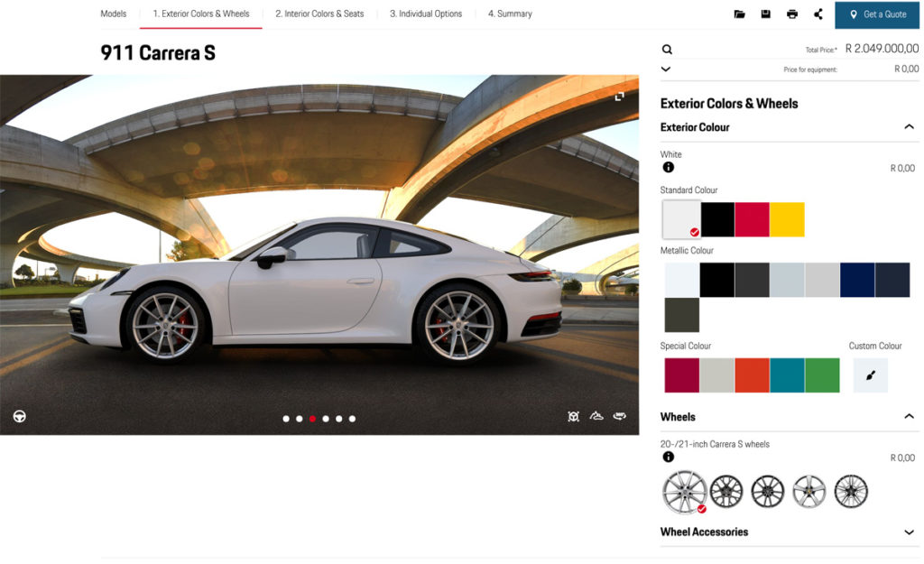
Task: Click the 'Standard Colour' label
Action: click(688, 190)
